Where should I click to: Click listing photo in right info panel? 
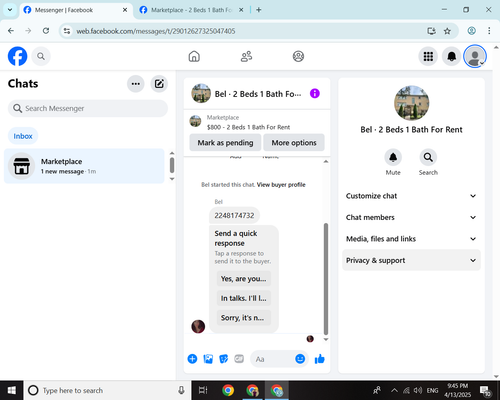[411, 103]
